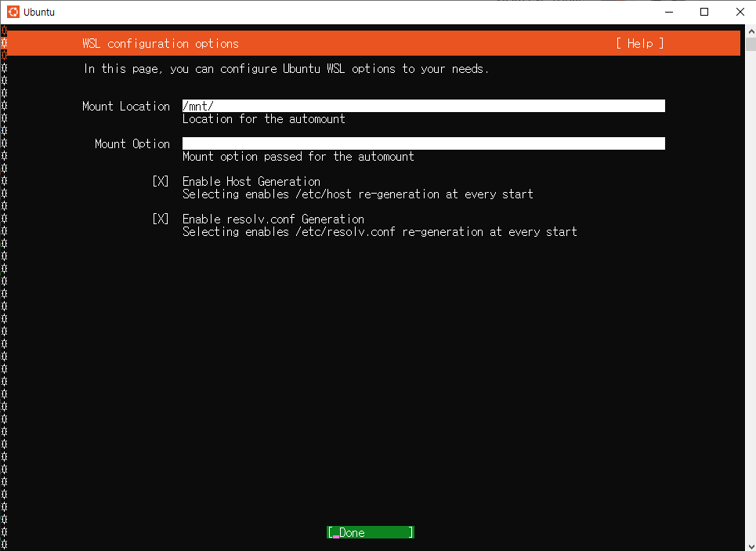
Task: Click 'Mount option passed for the automount' text
Action: pos(298,156)
